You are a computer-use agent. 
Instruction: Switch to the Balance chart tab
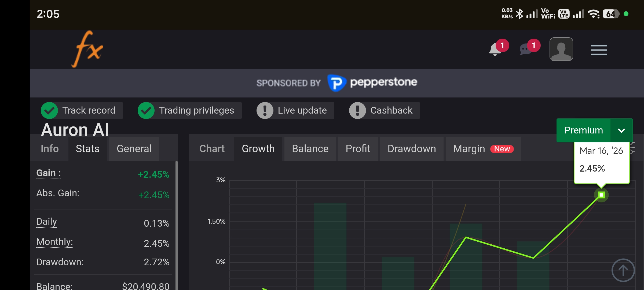pyautogui.click(x=310, y=149)
